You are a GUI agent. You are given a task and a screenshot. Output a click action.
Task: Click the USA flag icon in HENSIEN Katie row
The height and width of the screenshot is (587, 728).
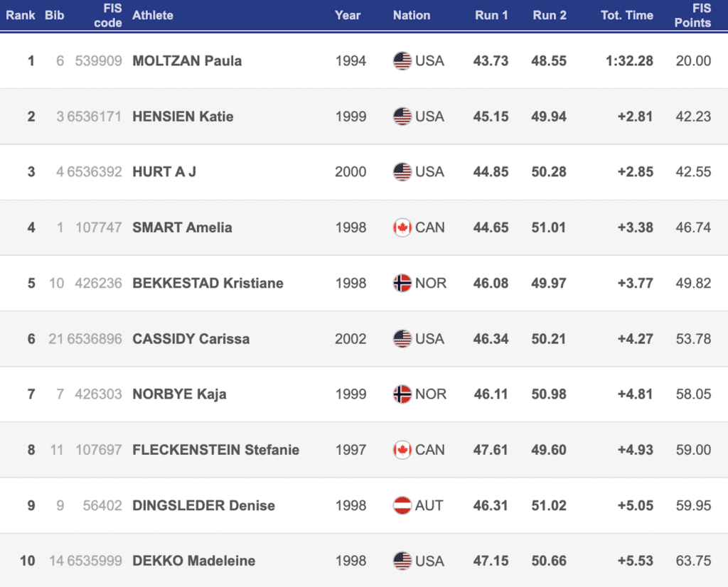pos(402,117)
